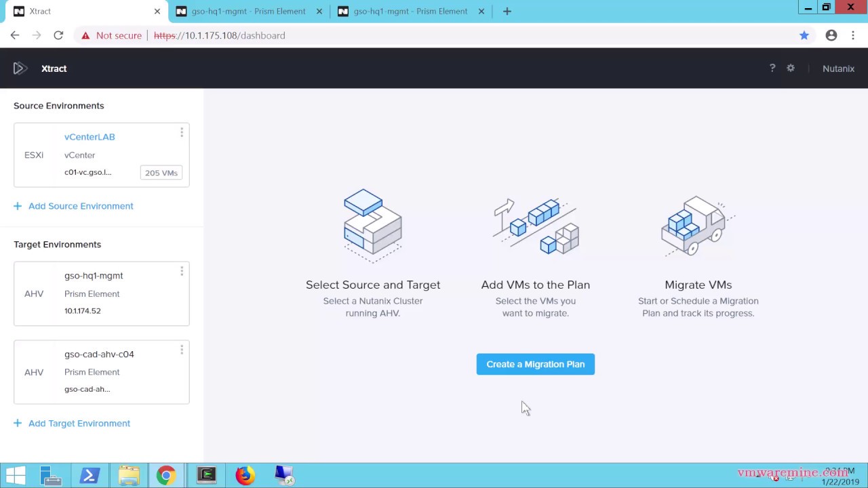Switch to the second gso-hq1-mgmt Prism Element tab
868x488 pixels.
click(x=249, y=12)
